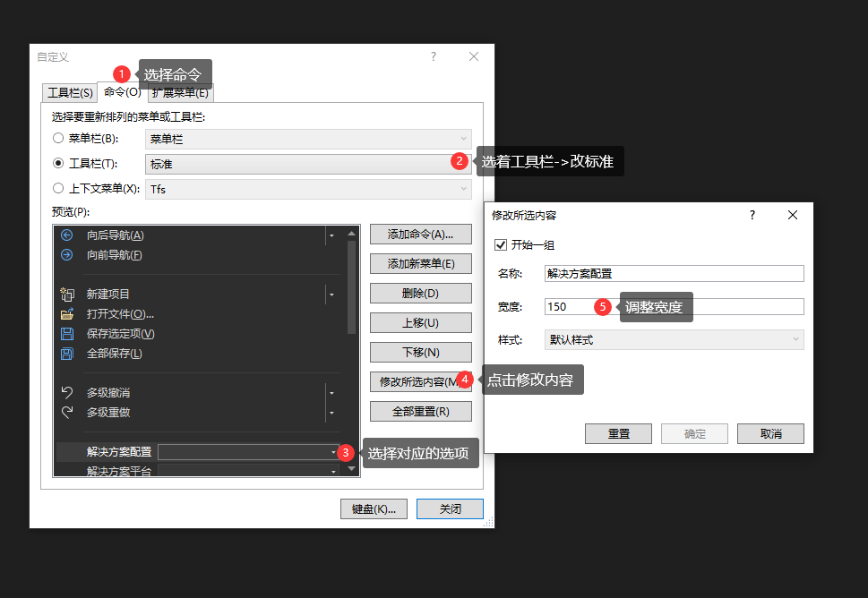Expand the 新建项目 dropdown arrow

(x=331, y=295)
